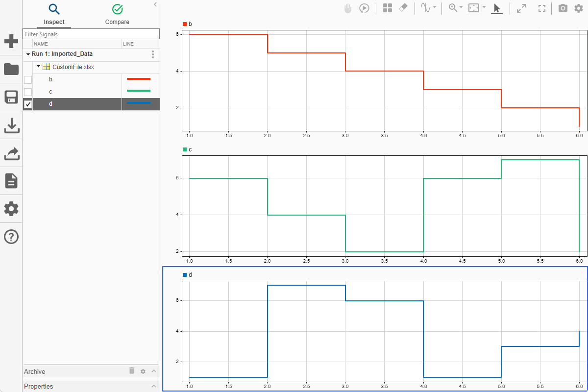This screenshot has height=392, width=588.
Task: Click the visualization sine wave icon
Action: [425, 8]
